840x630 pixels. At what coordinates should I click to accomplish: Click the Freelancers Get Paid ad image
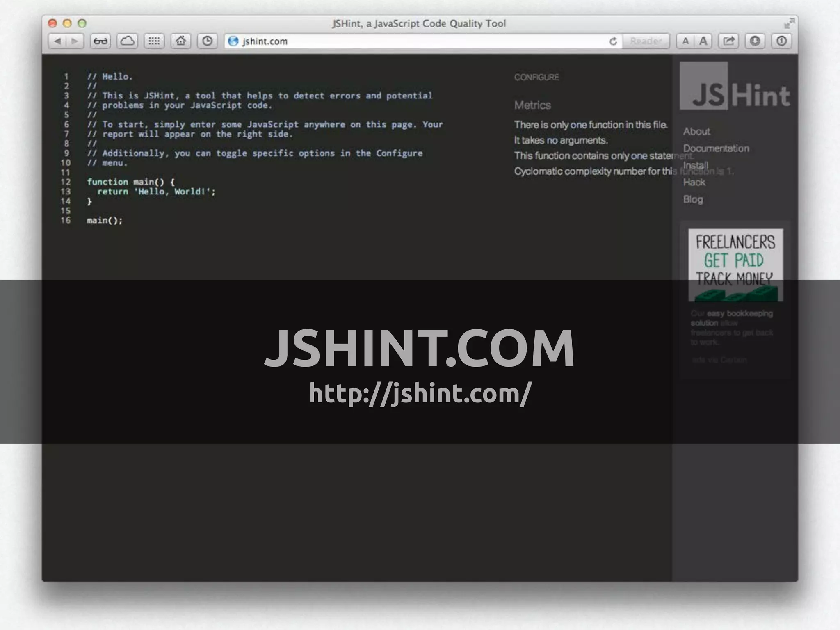point(735,265)
